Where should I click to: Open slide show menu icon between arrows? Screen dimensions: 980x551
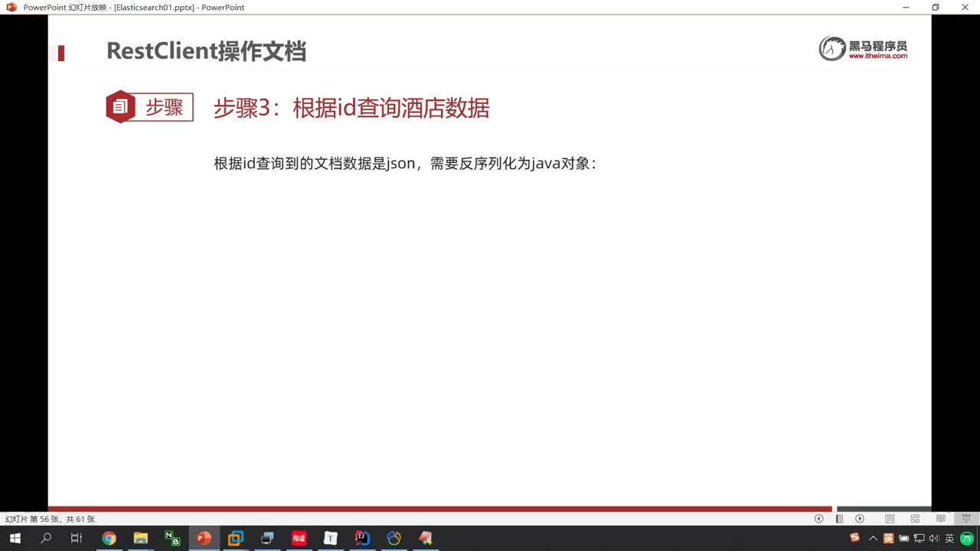pos(839,519)
